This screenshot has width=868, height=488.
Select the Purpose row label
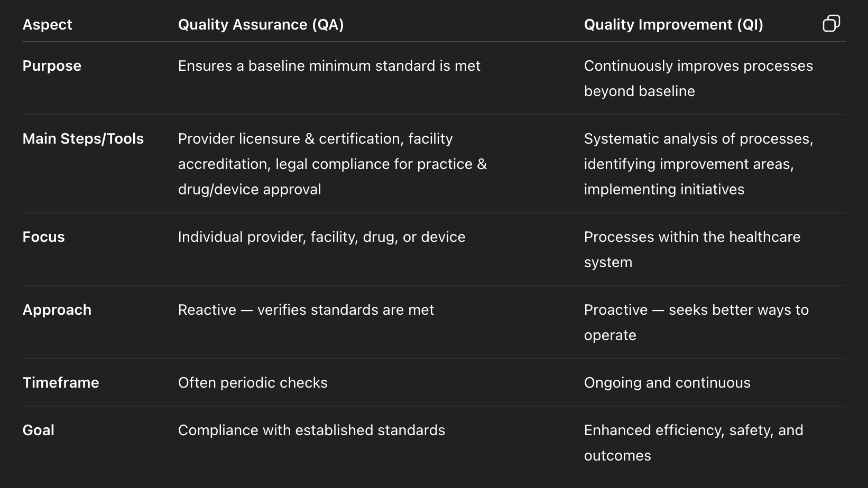click(52, 65)
